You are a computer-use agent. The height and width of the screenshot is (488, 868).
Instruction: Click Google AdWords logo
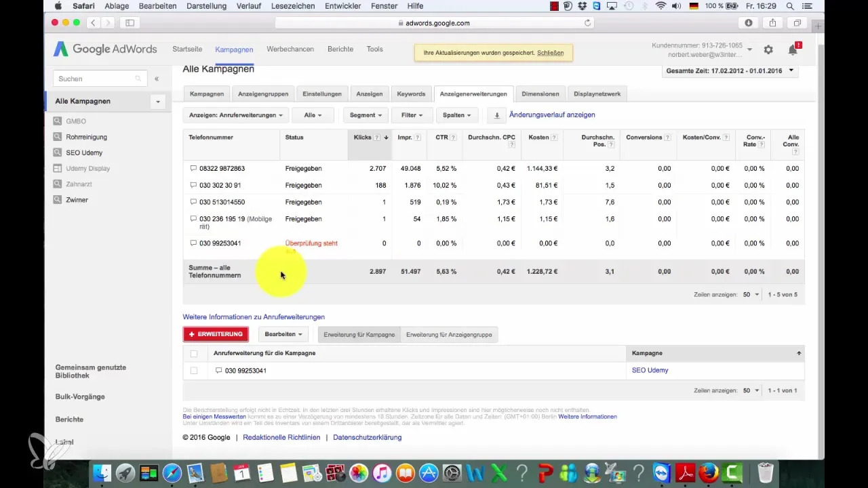pyautogui.click(x=105, y=49)
